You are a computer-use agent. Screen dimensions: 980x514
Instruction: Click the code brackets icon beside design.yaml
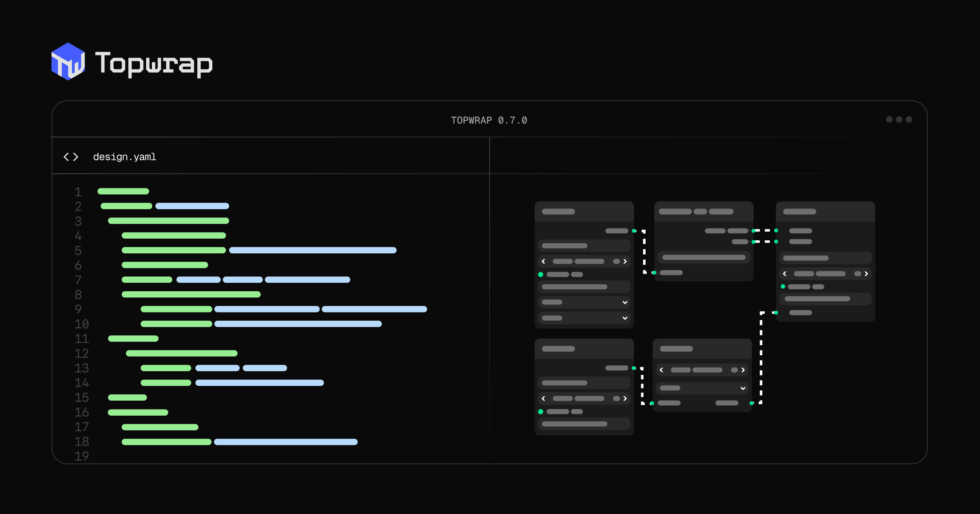pyautogui.click(x=71, y=157)
